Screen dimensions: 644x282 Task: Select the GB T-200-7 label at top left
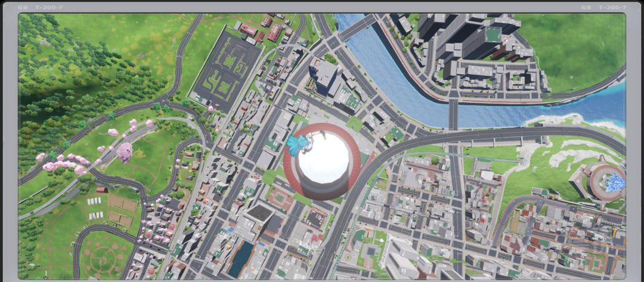[x=41, y=7]
